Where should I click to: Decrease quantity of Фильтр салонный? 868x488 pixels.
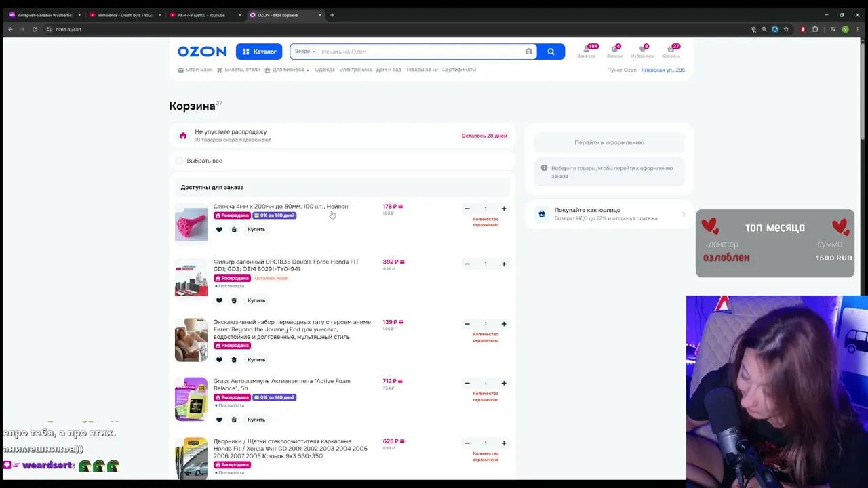tap(467, 264)
